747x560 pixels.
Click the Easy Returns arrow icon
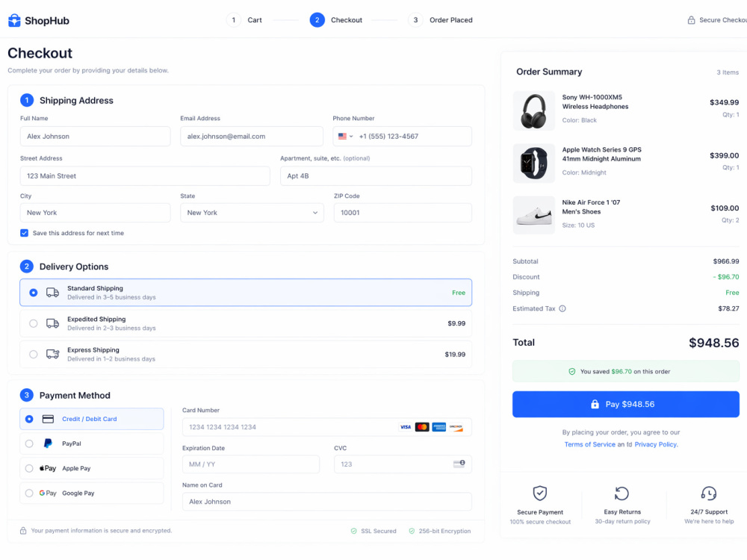pos(622,494)
